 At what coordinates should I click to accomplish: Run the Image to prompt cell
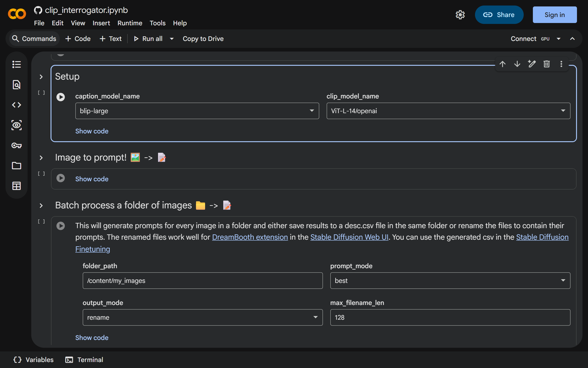[60, 178]
